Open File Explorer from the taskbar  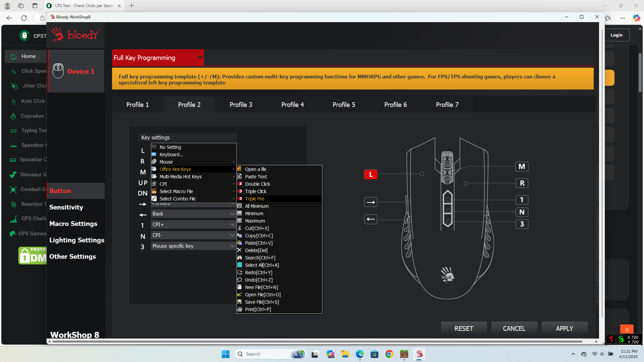point(345,354)
